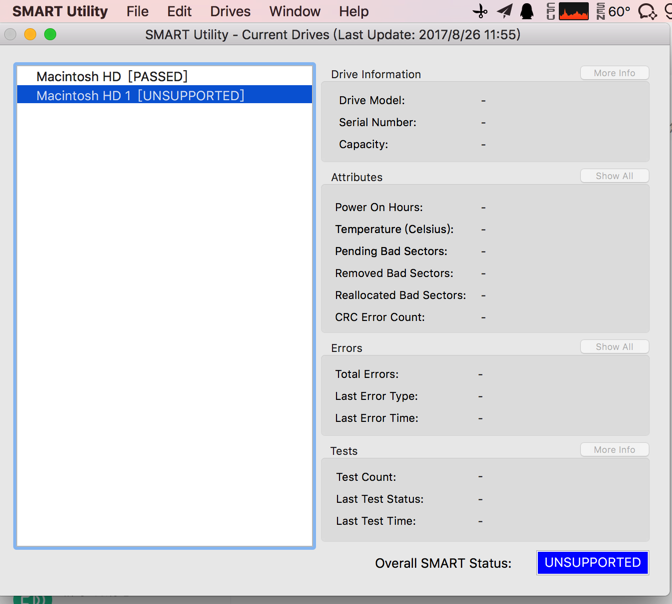This screenshot has width=672, height=604.
Task: Click the Errors section heading
Action: pyautogui.click(x=346, y=348)
